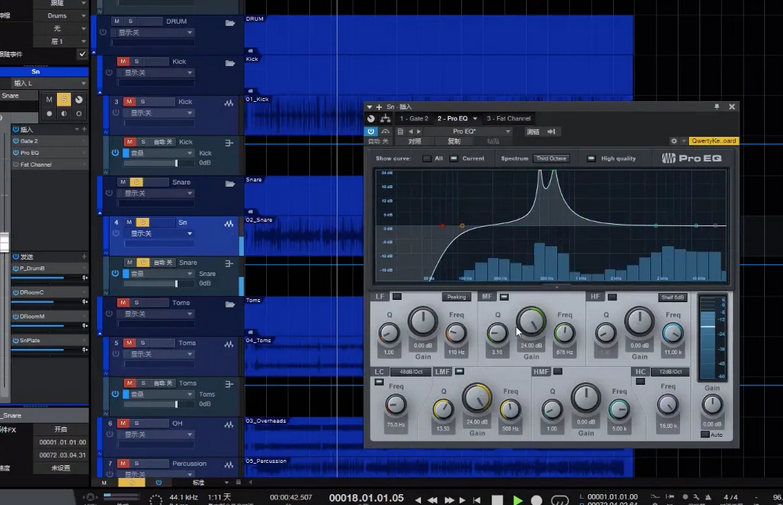The width and height of the screenshot is (783, 505).
Task: Open the dropdown arrow next to 2 - Pro EQ
Action: click(475, 118)
